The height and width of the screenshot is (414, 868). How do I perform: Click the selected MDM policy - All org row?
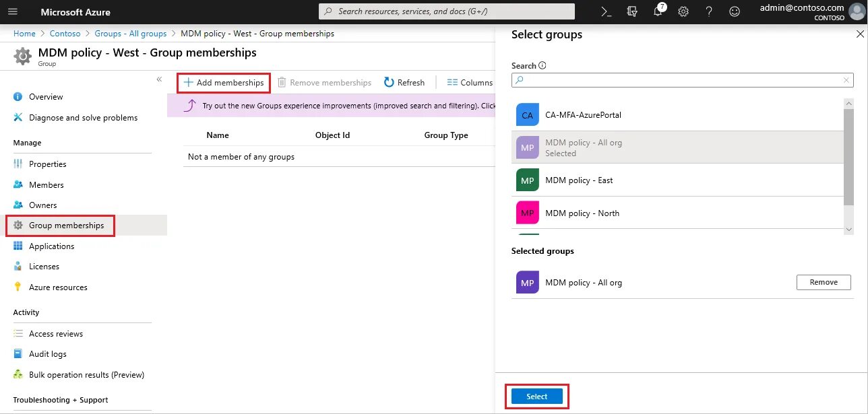coord(677,147)
